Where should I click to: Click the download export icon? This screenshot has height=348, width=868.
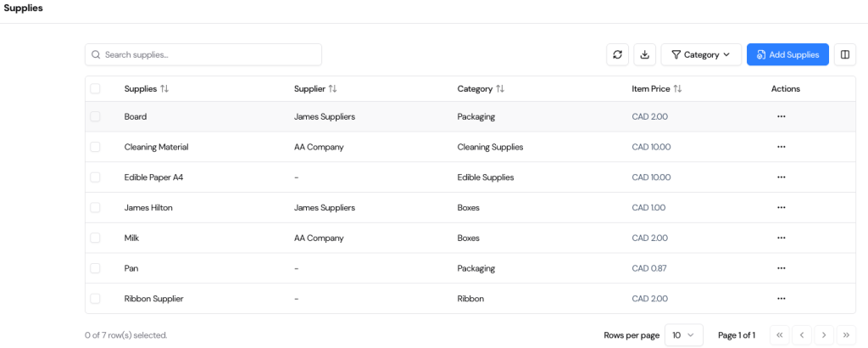[644, 55]
